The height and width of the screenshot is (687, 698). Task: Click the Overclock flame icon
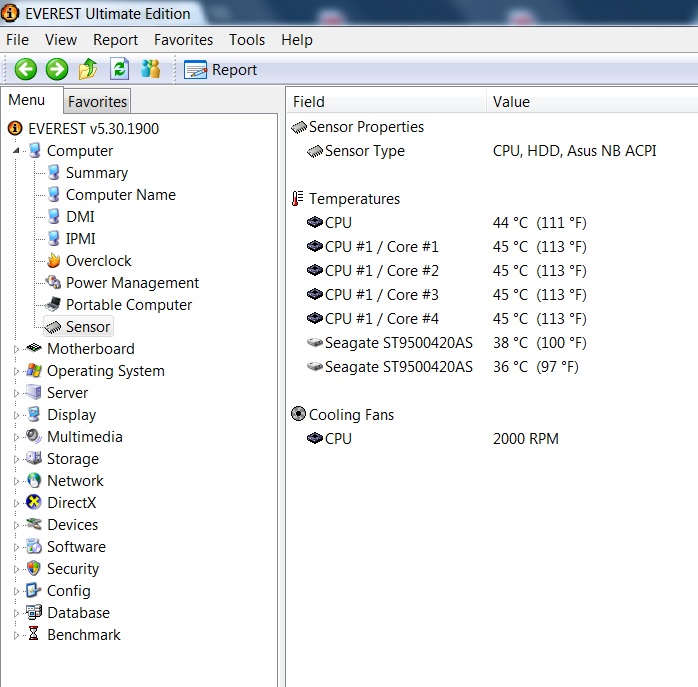(53, 260)
